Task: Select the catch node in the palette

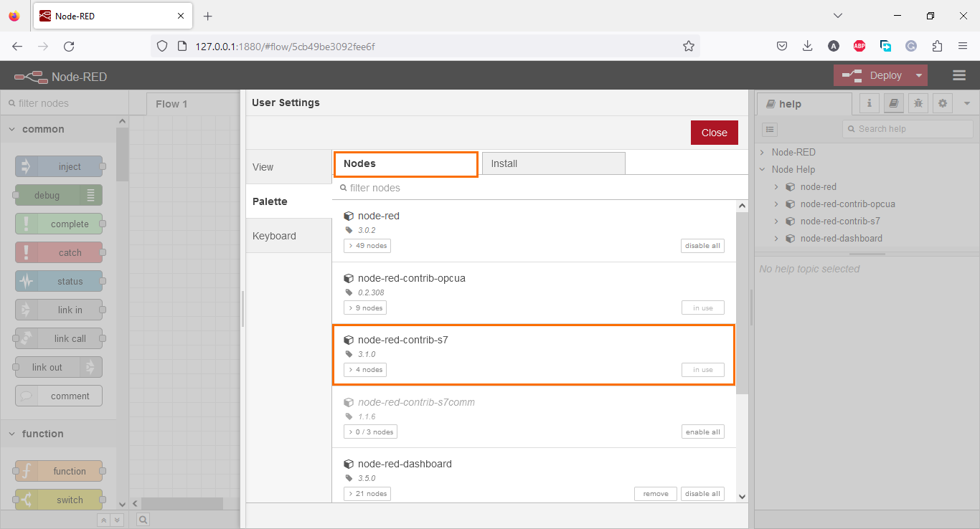Action: point(59,252)
